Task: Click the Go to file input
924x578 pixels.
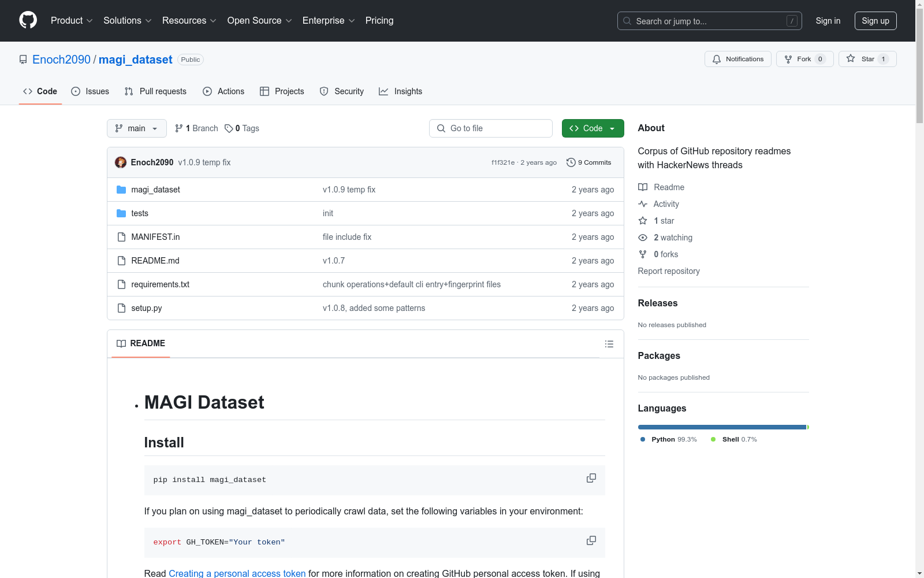Action: click(x=491, y=128)
